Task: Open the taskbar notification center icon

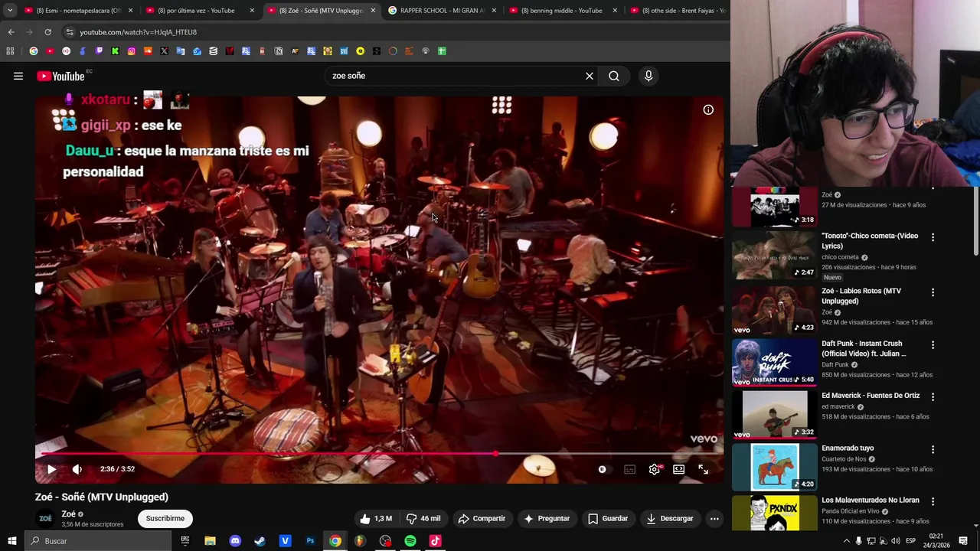Action: 963,541
